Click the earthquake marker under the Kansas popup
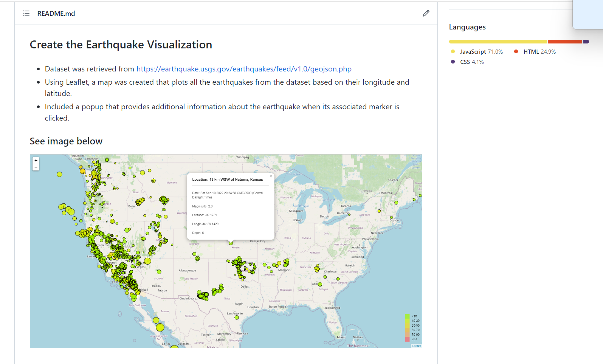The height and width of the screenshot is (364, 603). pyautogui.click(x=231, y=243)
